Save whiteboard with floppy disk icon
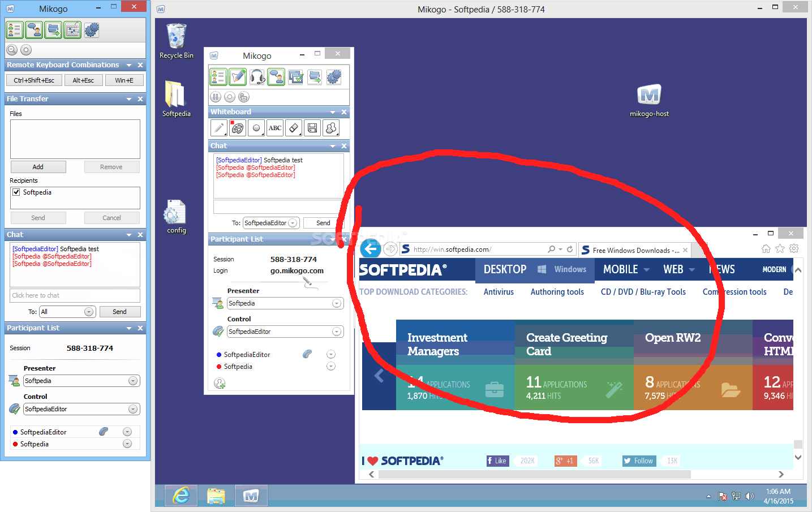This screenshot has height=512, width=812. tap(312, 128)
